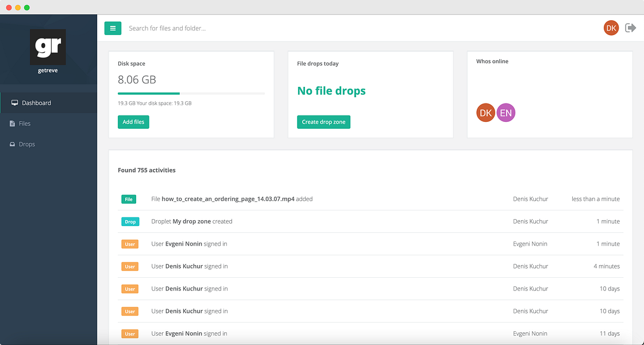
Task: Open Dashboard in the sidebar
Action: click(x=48, y=103)
